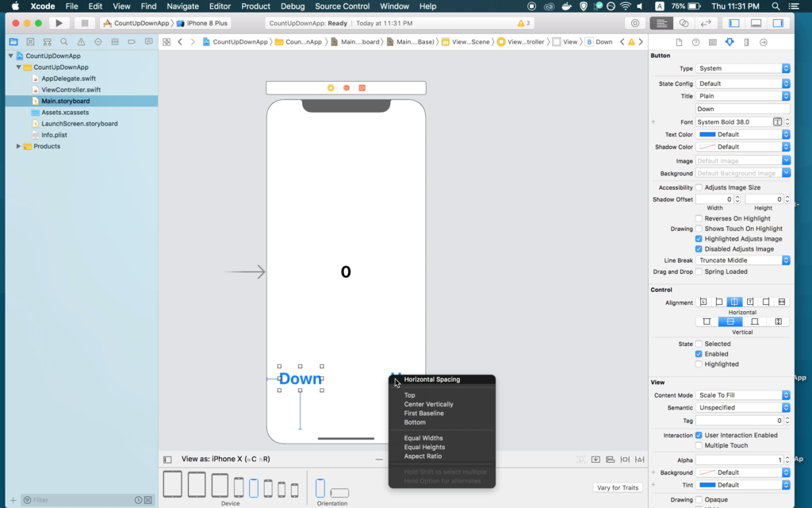This screenshot has height=508, width=812.
Task: Go back in the jump bar
Action: [180, 42]
